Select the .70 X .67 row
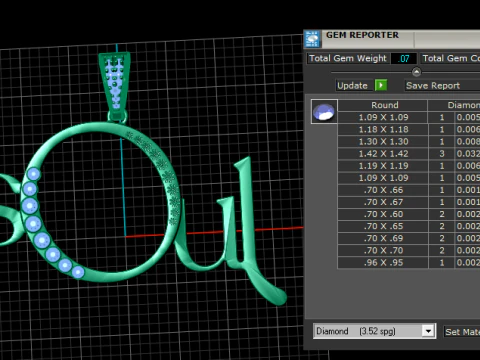Screen dimensions: 480x360 [x=409, y=202]
